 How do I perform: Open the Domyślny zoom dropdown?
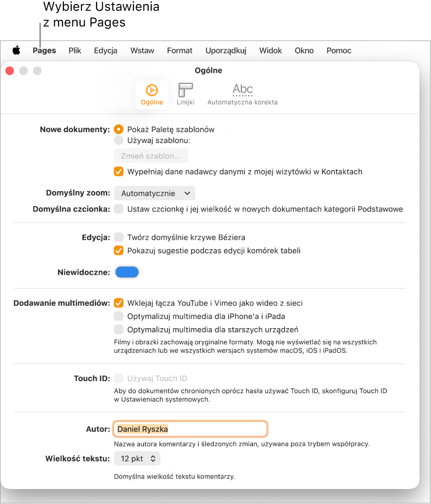tap(155, 193)
